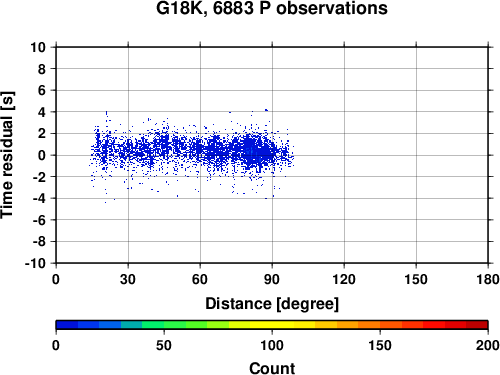Click the 30 tick label on distance axis
The image size is (500, 375).
click(x=128, y=279)
